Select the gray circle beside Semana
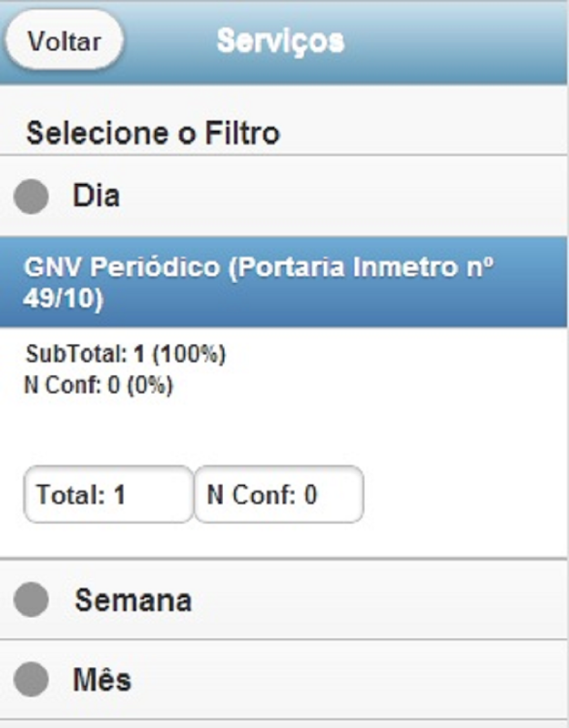 32,601
